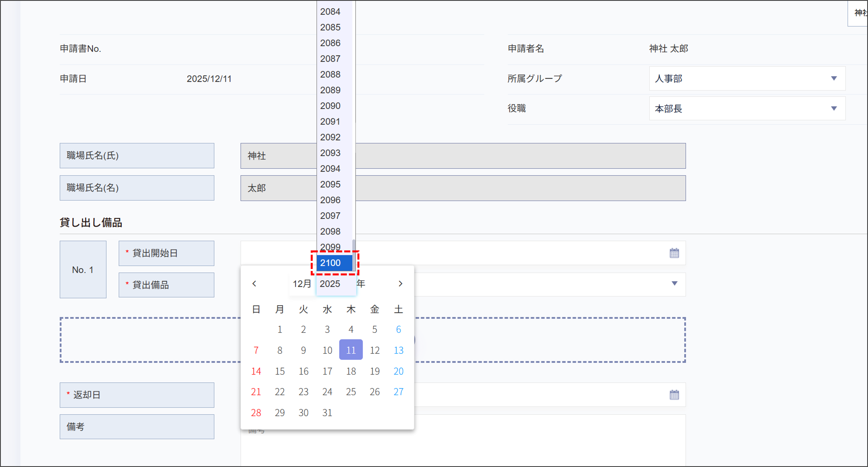Select year 2084 in the year list
868x467 pixels.
point(331,11)
